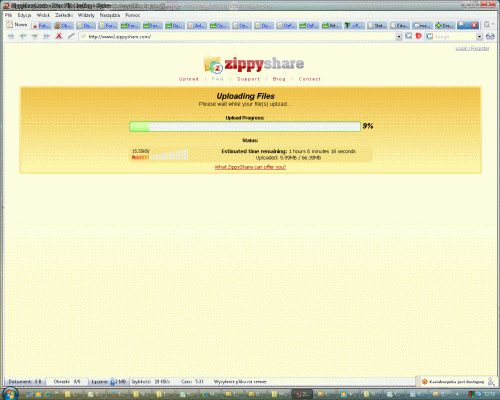Viewport: 500px width, 400px height.
Task: Click the 9% progress value
Action: 368,126
